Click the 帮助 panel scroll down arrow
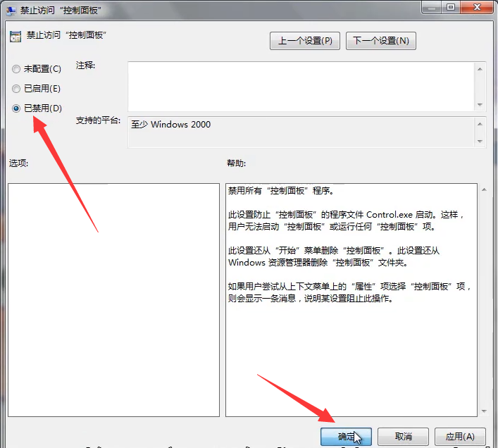Image resolution: width=498 pixels, height=448 pixels. (483, 410)
